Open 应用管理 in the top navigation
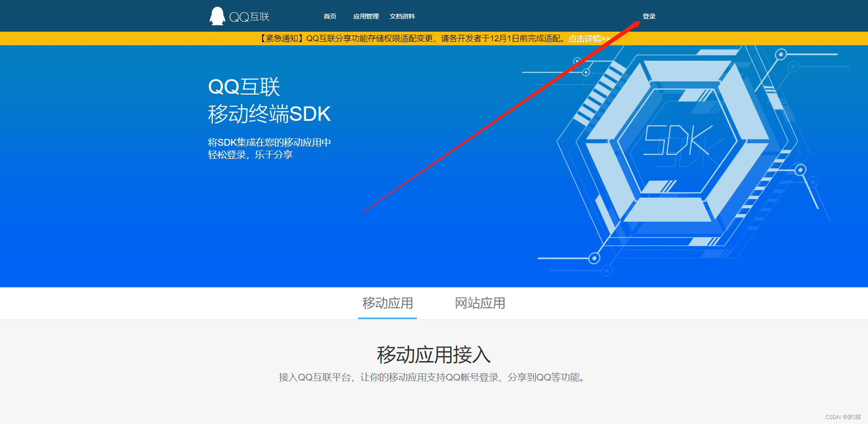The image size is (868, 424). coord(366,16)
